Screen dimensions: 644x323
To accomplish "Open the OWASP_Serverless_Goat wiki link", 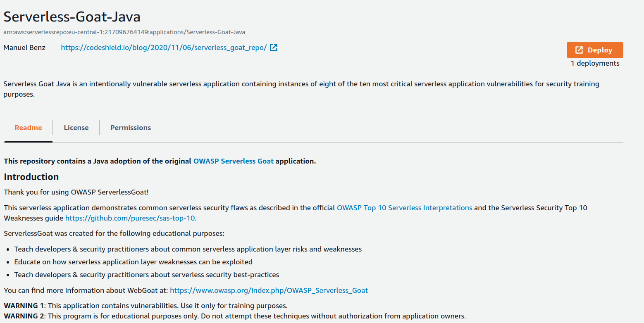I will tap(269, 290).
